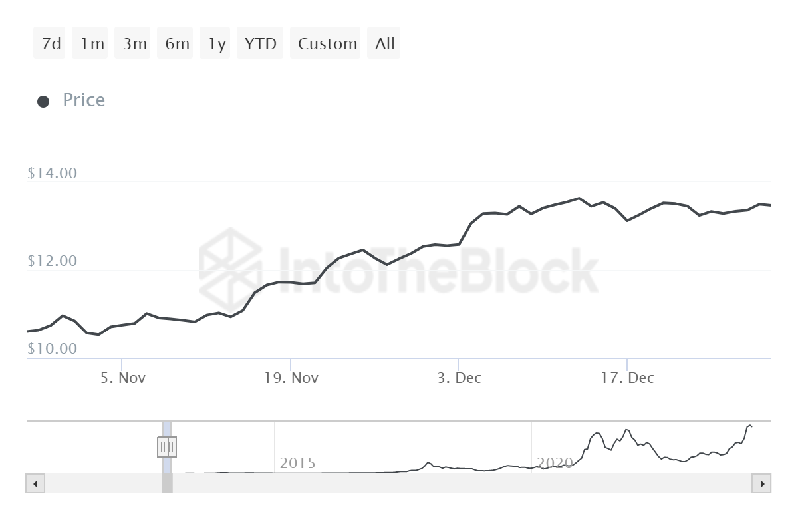Open the Custom date range picker

pyautogui.click(x=326, y=43)
